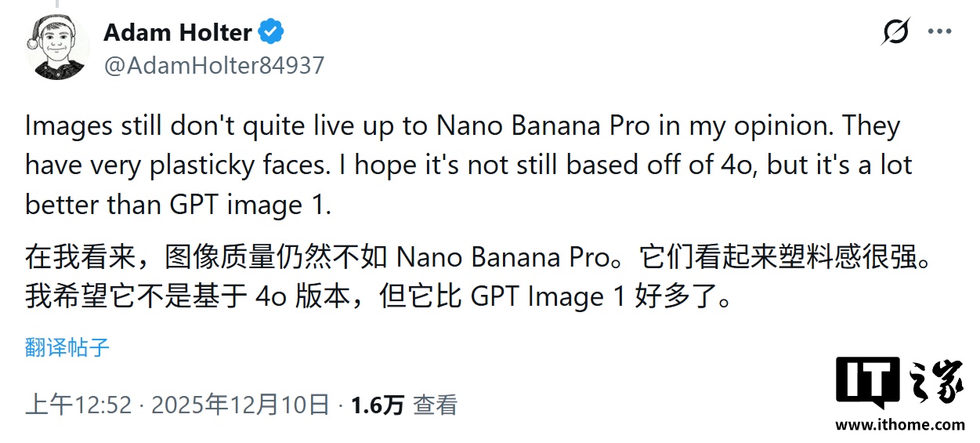Viewport: 980px width, 443px height.
Task: Click the 2025年12月10日 post date
Action: click(x=240, y=405)
